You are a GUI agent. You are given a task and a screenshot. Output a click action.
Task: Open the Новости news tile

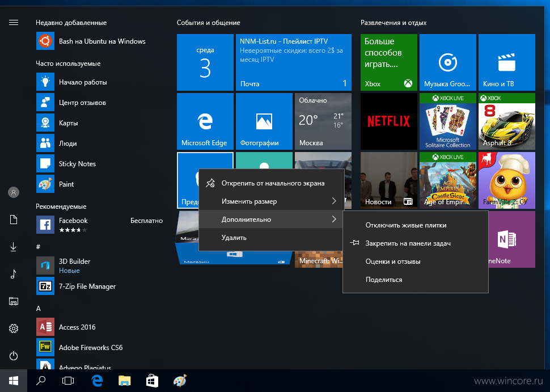click(x=388, y=180)
